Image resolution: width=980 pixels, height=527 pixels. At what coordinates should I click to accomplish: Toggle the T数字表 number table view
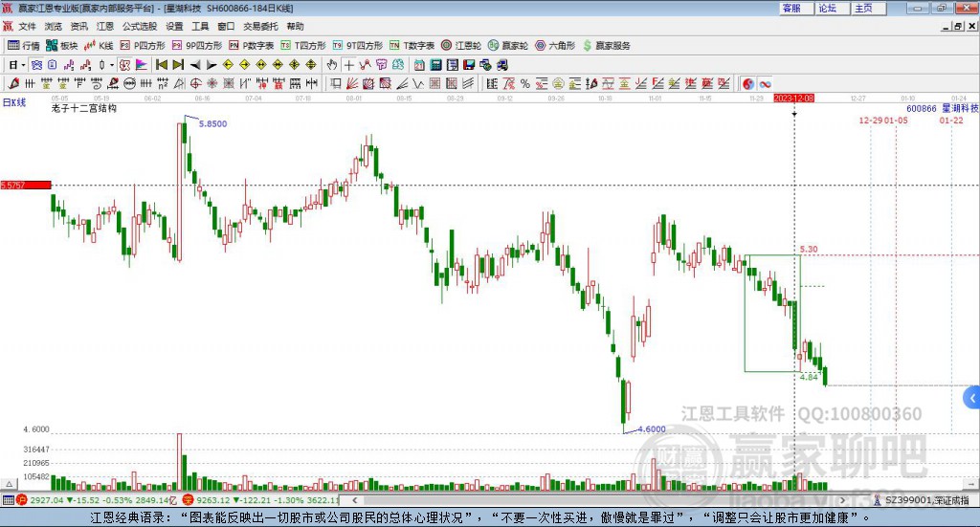coord(412,45)
